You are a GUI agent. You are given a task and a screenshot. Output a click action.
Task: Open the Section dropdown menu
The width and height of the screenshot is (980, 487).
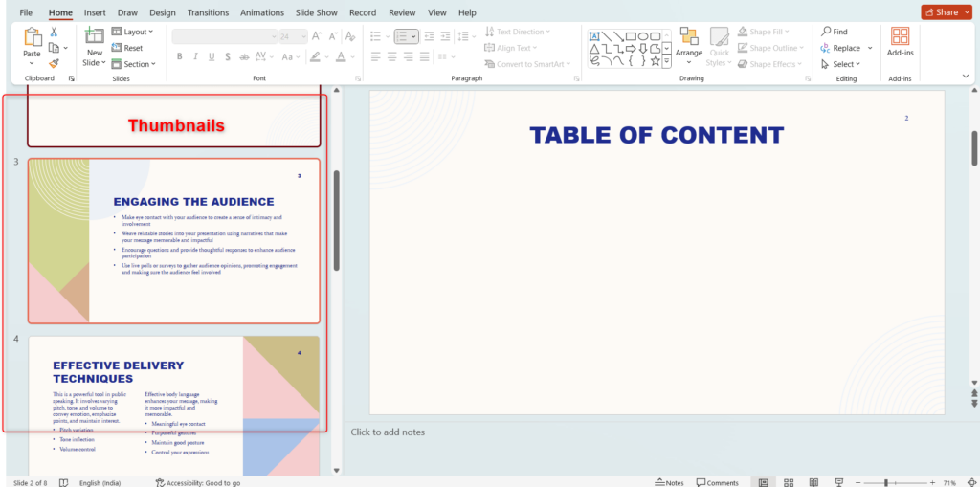[131, 64]
